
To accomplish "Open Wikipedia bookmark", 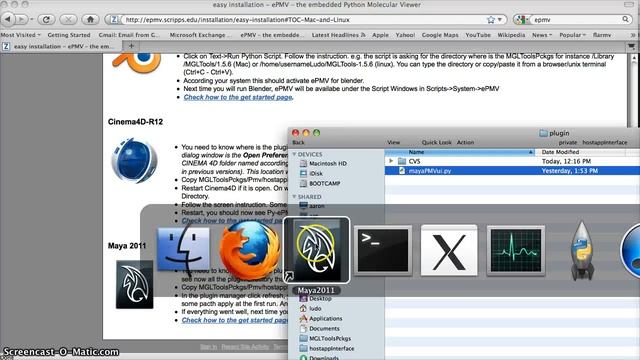I will [511, 35].
